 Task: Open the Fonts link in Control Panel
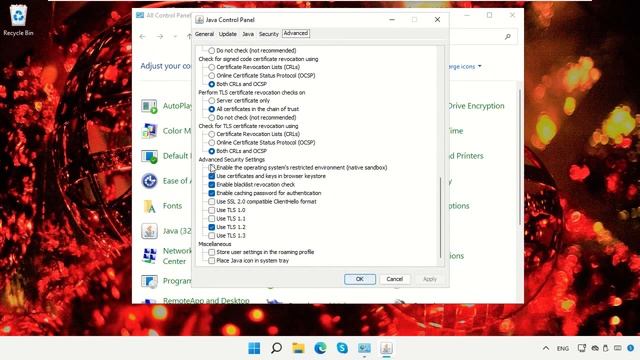pos(172,206)
